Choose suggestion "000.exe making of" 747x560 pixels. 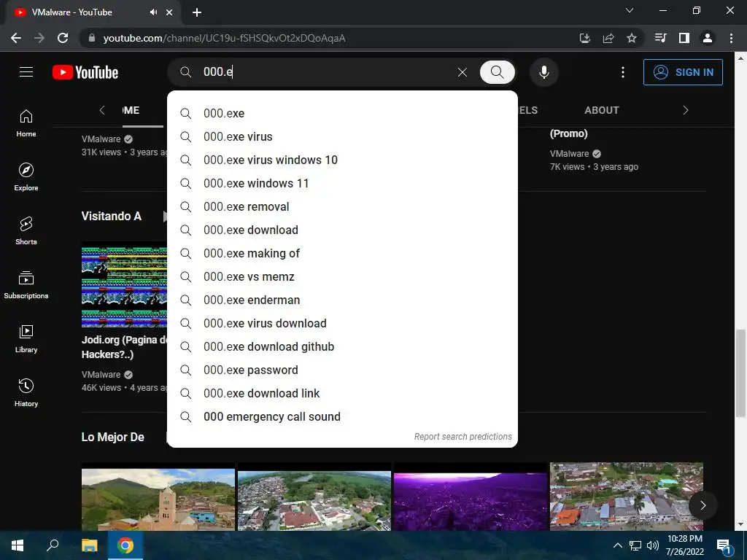342,253
